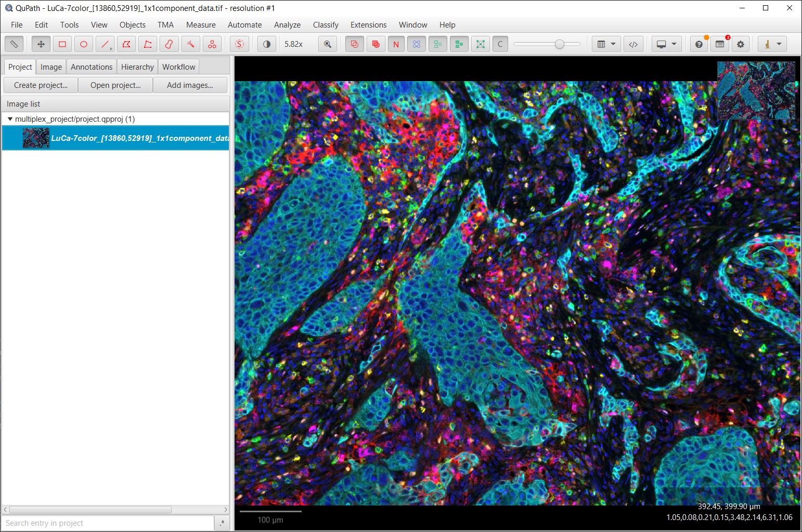Screen dimensions: 802x532
Task: Open Brightness & Contrast dialog
Action: [267, 44]
